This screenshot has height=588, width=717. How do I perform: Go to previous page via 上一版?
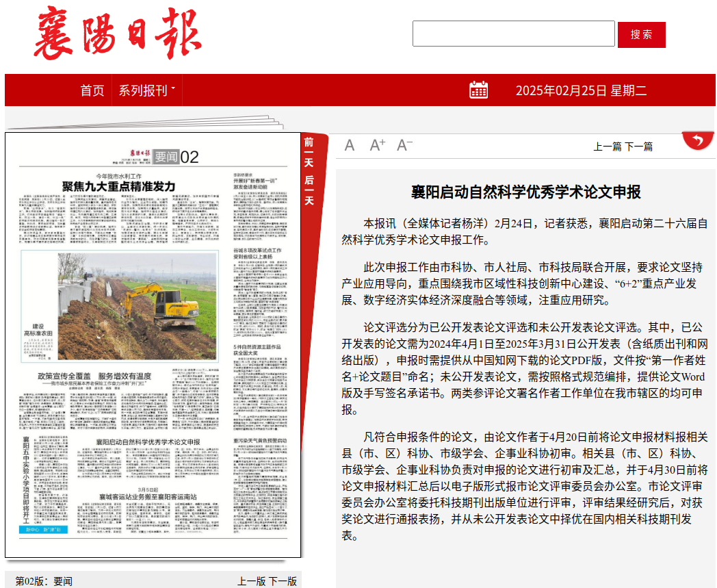pos(251,581)
